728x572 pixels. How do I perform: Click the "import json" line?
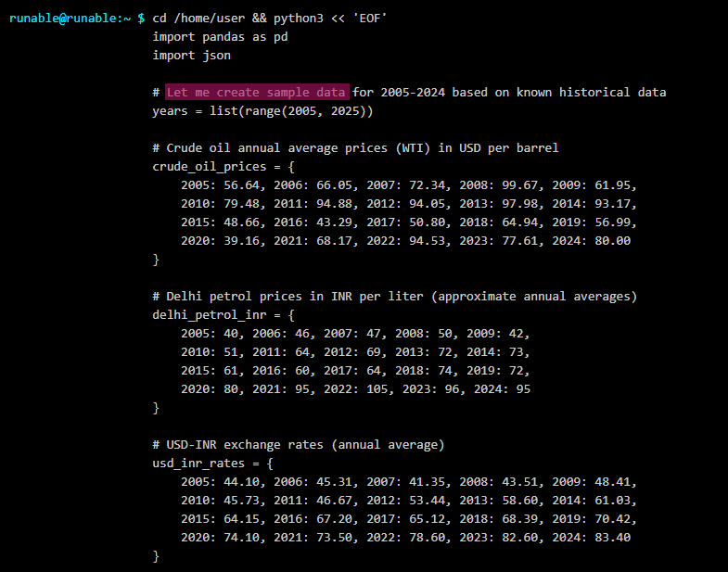pos(192,56)
